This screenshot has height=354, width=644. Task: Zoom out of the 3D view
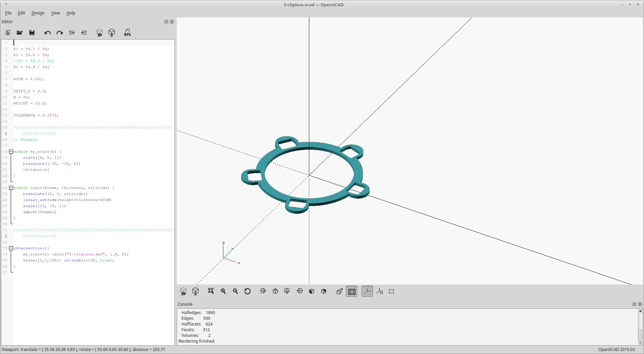(235, 291)
